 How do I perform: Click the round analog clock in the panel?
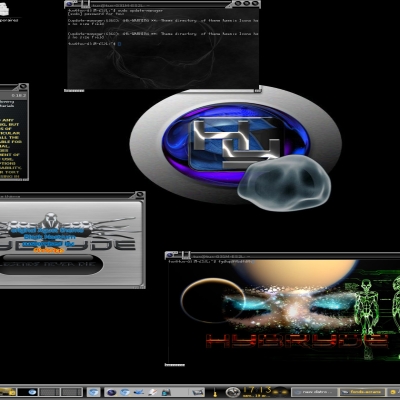point(233,392)
